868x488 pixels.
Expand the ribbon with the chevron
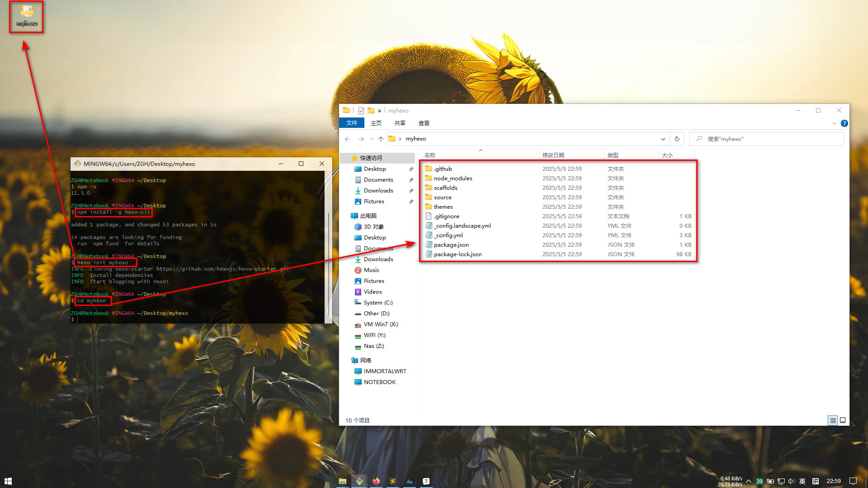(x=834, y=123)
